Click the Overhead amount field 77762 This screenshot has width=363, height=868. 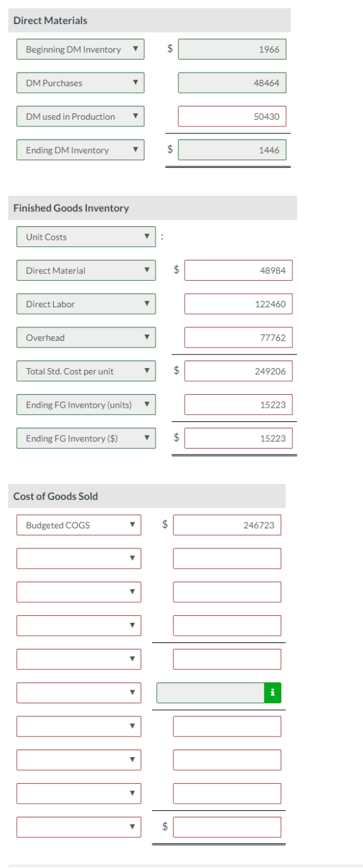click(238, 338)
